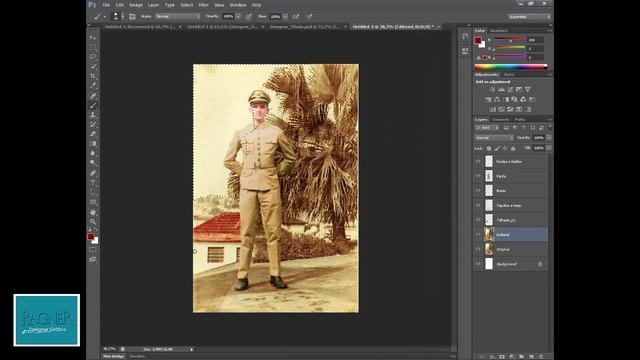Image resolution: width=640 pixels, height=360 pixels.
Task: Open the collapsed History panel icon
Action: click(x=465, y=37)
